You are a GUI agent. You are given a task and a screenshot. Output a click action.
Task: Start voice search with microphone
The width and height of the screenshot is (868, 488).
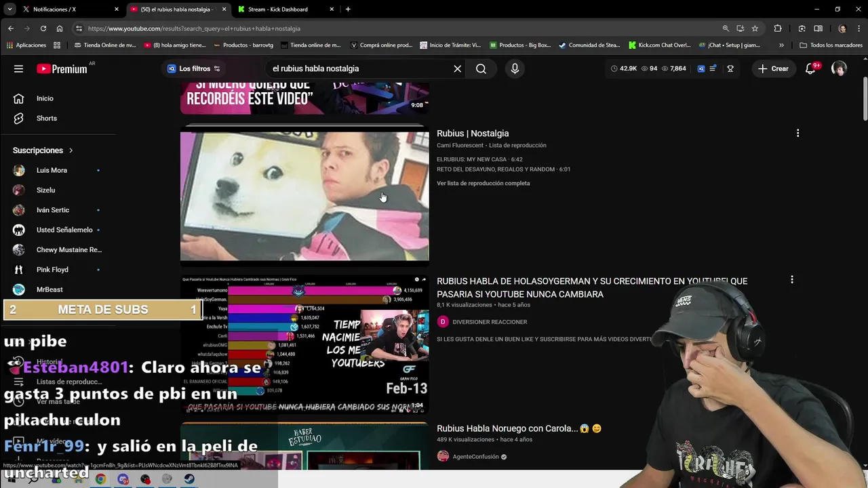tap(515, 68)
